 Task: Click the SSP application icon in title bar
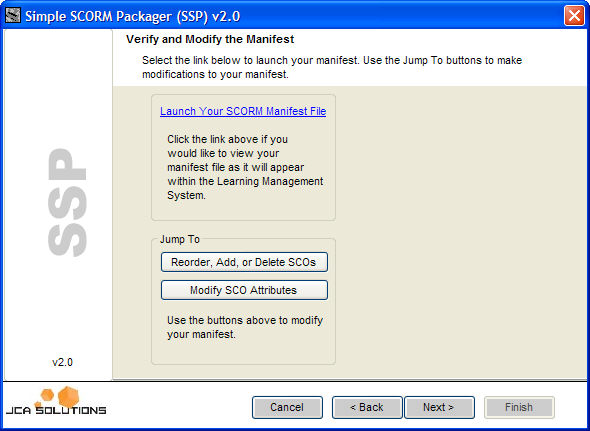(13, 16)
